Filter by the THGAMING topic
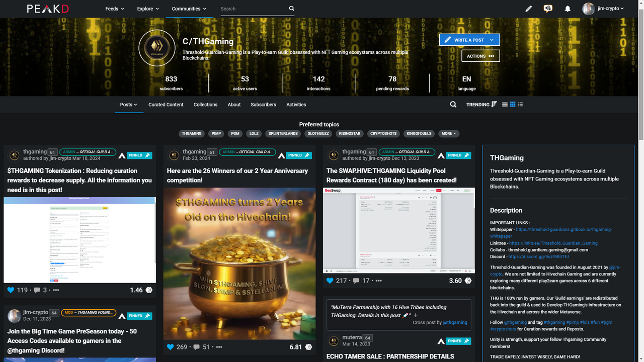Image resolution: width=644 pixels, height=362 pixels. 192,134
